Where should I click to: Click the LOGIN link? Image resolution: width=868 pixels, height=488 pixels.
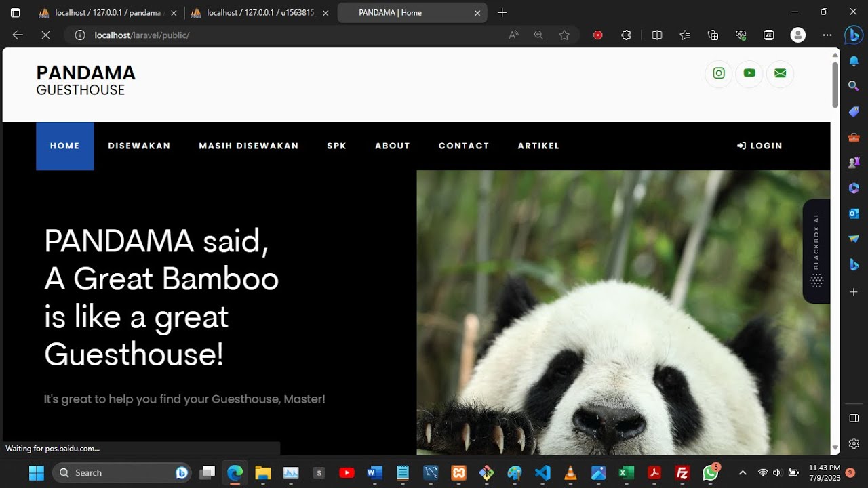(759, 146)
